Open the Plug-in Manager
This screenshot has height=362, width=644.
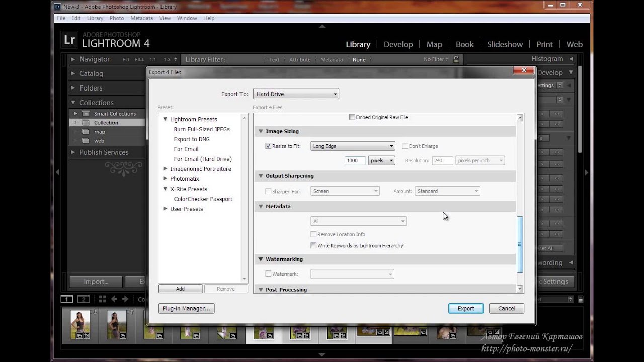[x=186, y=309]
